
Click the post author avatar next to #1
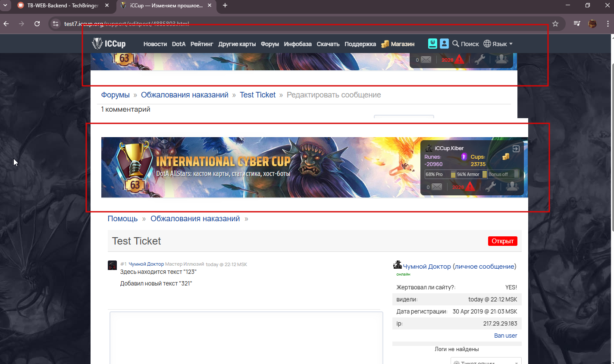coord(112,265)
